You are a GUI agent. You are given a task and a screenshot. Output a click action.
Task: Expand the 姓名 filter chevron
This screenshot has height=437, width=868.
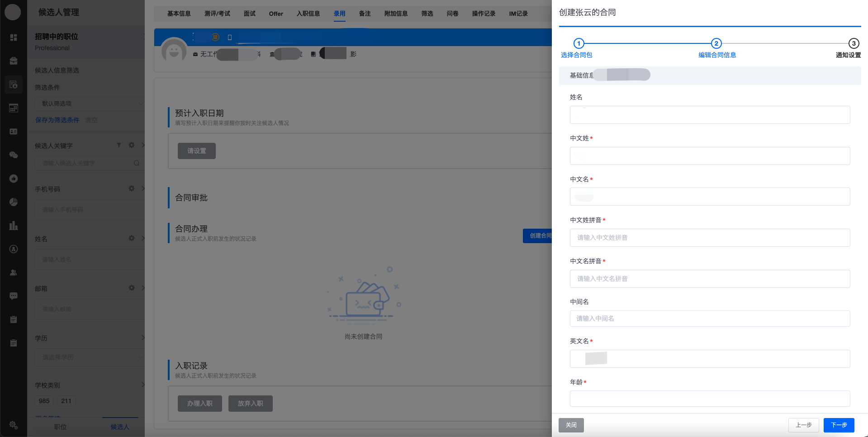(143, 238)
